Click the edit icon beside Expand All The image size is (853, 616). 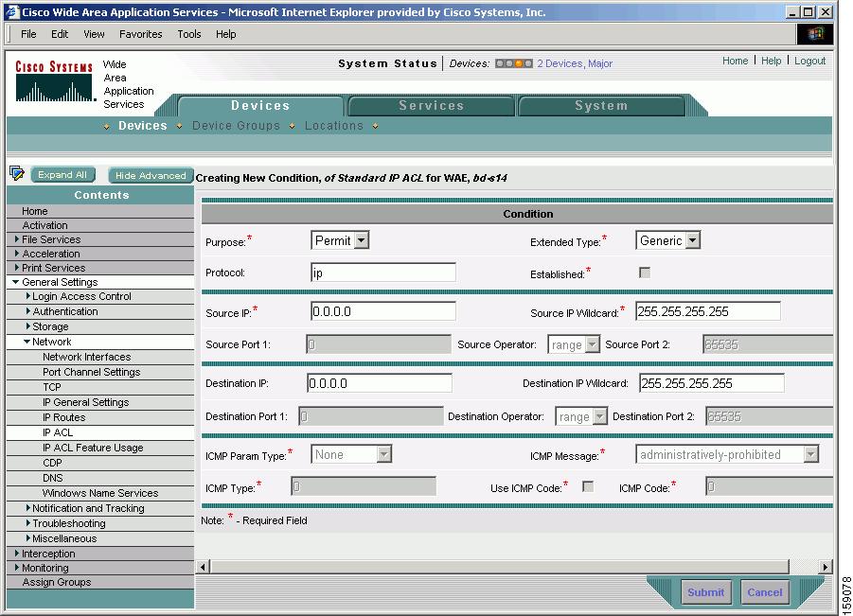click(x=17, y=173)
